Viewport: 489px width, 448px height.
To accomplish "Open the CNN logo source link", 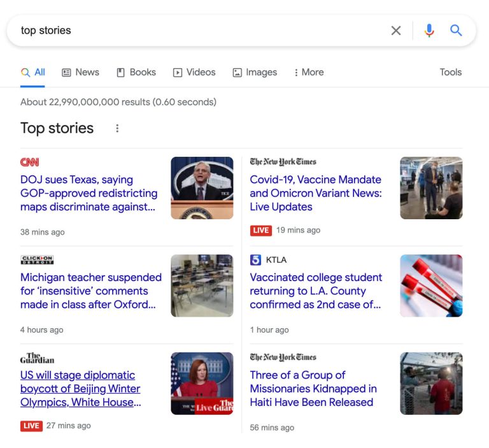I will [x=29, y=162].
